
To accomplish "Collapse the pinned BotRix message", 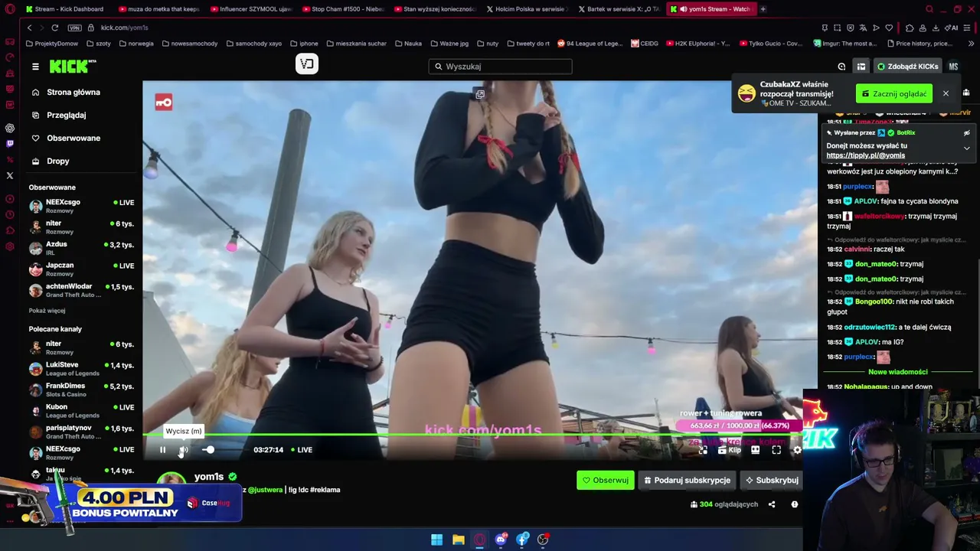I will (x=966, y=148).
